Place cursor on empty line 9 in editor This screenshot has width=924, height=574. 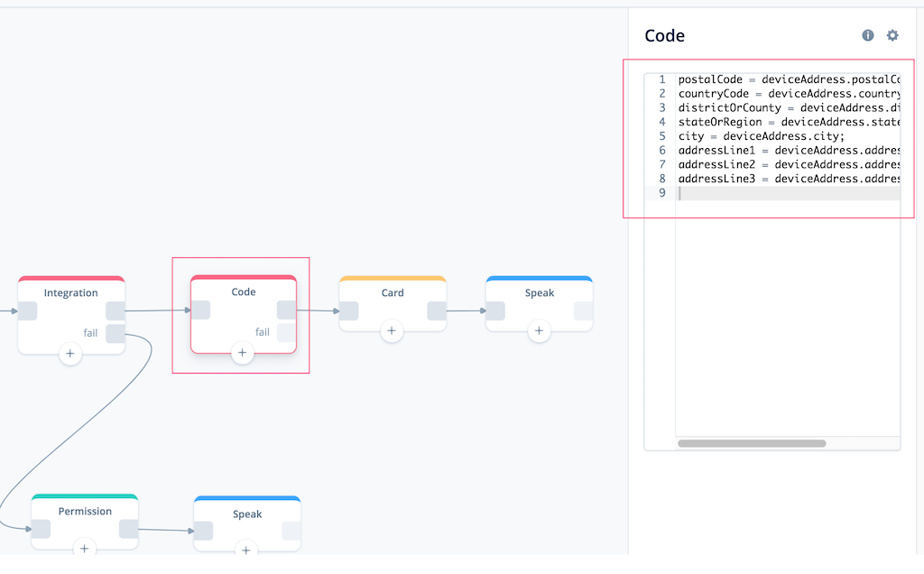pos(788,193)
